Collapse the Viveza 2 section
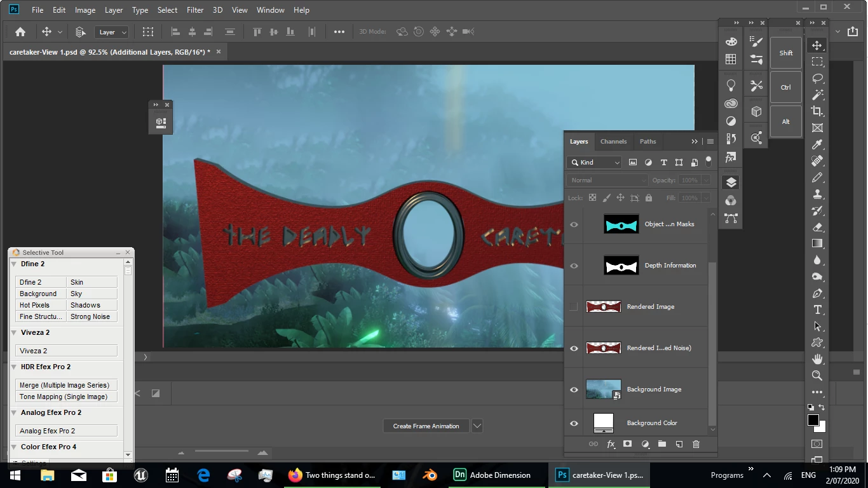 coord(14,332)
